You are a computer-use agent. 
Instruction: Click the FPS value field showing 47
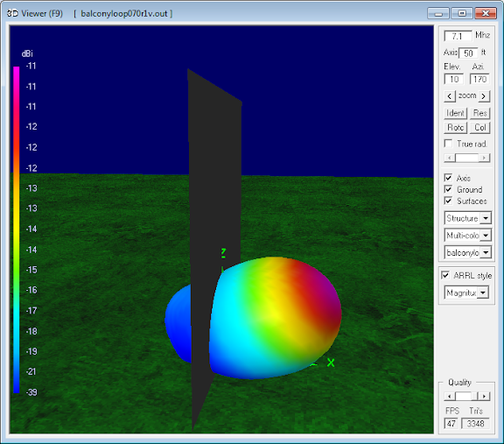(x=451, y=423)
